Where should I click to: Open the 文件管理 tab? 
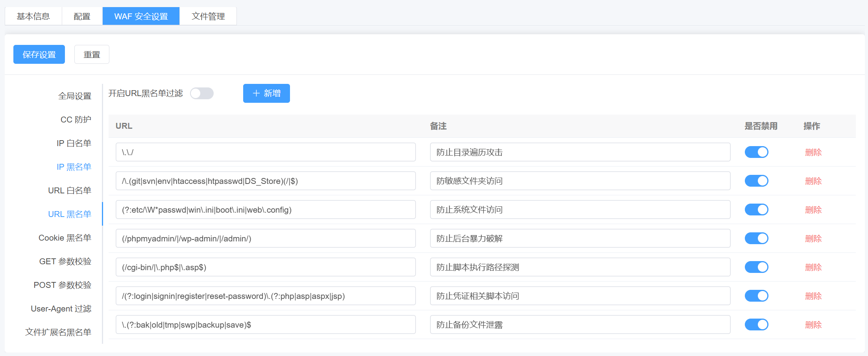click(x=208, y=16)
